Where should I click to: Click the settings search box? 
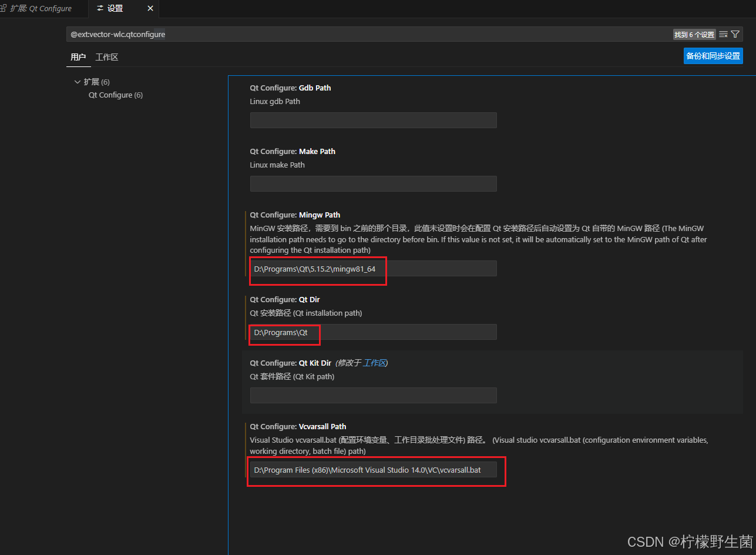tap(370, 35)
